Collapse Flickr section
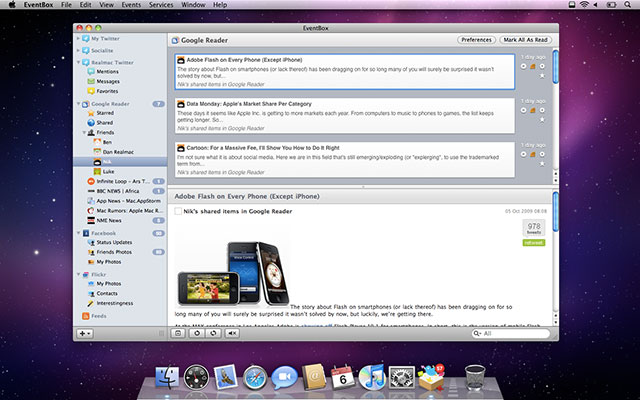Screen dimensions: 640x400 [x=78, y=274]
